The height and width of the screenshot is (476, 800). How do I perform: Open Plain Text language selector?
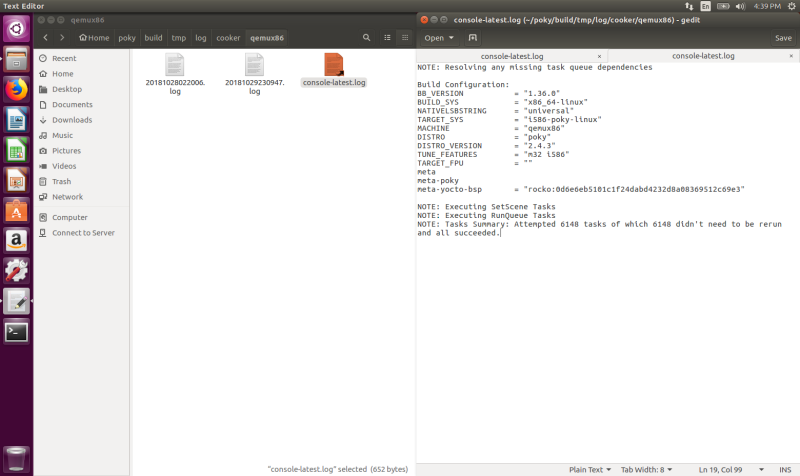click(x=590, y=469)
